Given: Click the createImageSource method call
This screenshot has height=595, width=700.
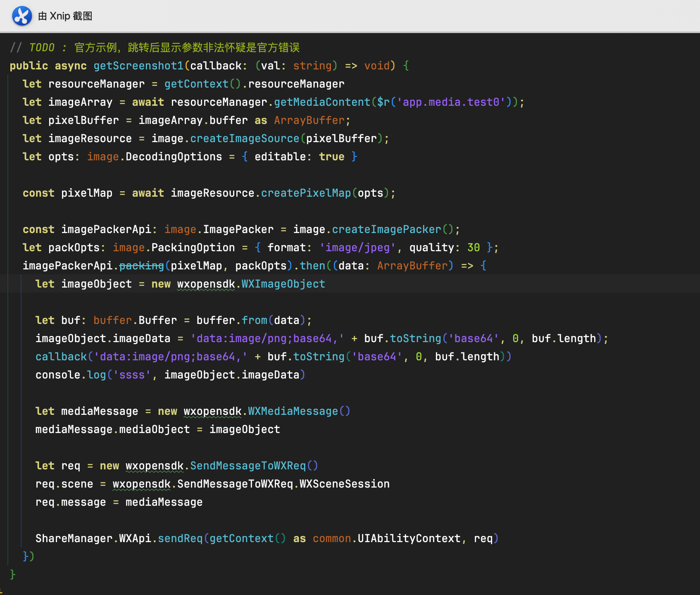Looking at the screenshot, I should tap(245, 138).
